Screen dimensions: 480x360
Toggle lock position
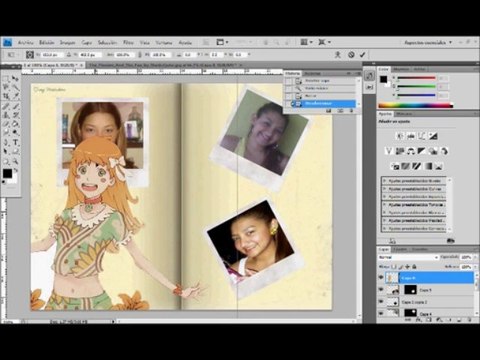[x=407, y=267]
